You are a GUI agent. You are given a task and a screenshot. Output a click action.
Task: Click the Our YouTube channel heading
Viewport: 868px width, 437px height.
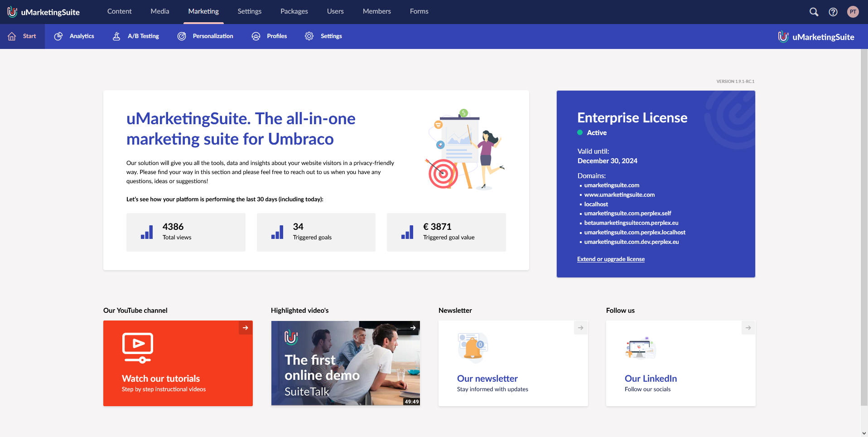[135, 311]
